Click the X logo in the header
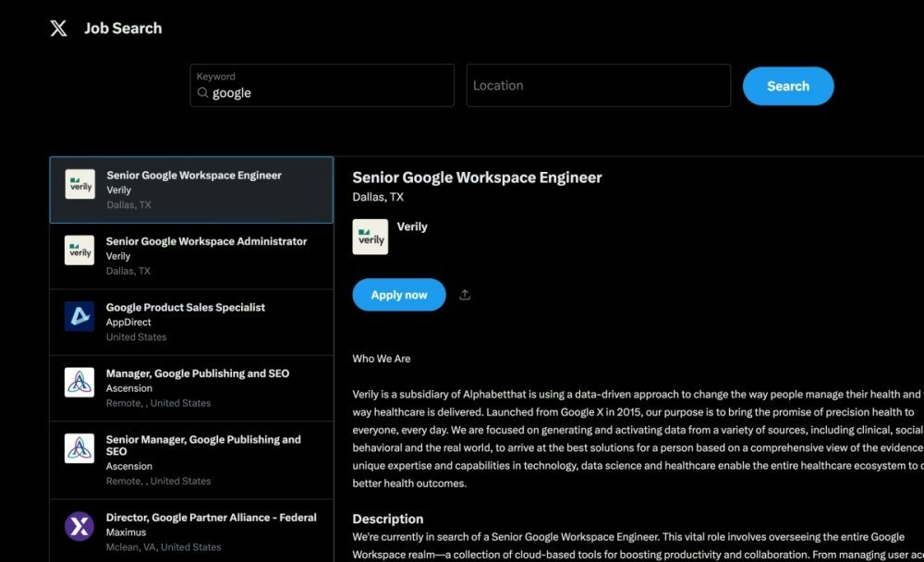This screenshot has width=924, height=562. pyautogui.click(x=58, y=28)
